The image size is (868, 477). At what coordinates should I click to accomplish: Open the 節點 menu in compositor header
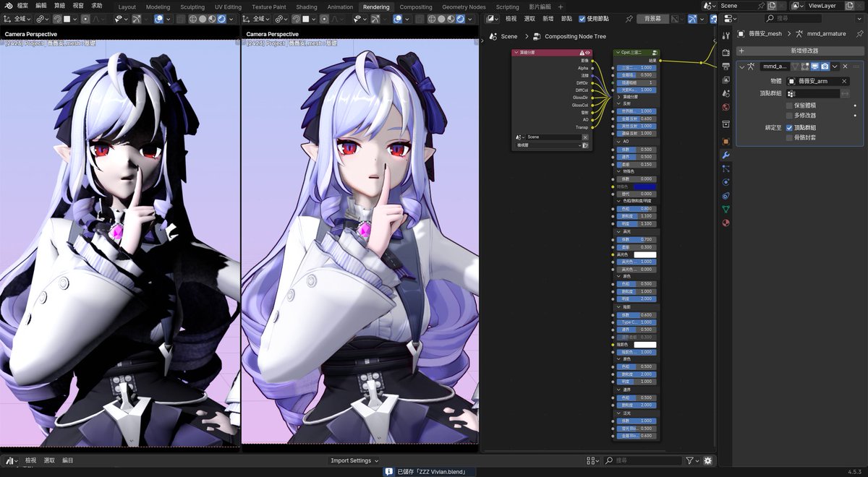pos(566,19)
